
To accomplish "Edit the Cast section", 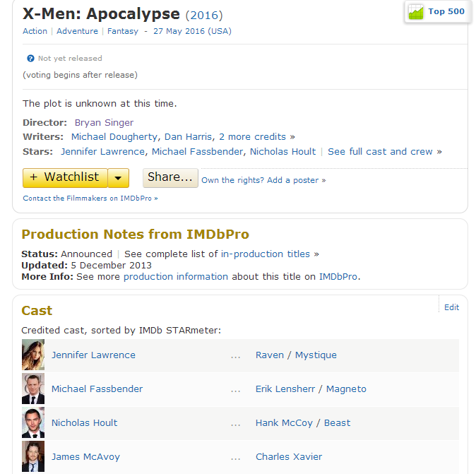I will click(451, 307).
